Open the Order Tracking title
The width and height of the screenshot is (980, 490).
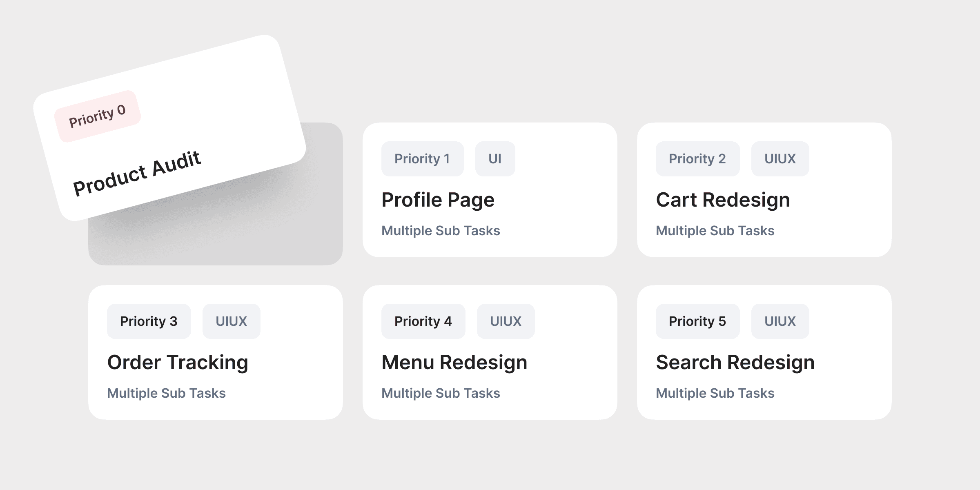[178, 363]
